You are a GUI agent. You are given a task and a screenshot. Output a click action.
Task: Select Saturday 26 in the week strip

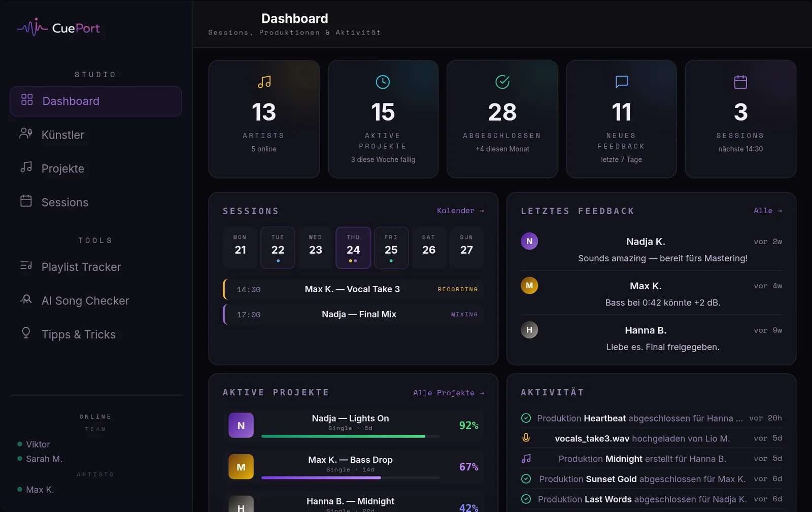(x=429, y=248)
